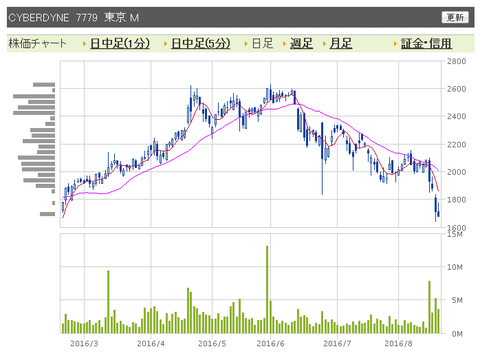Switch to the 週足 weekly chart
Image resolution: width=480 pixels, height=360 pixels.
click(301, 43)
